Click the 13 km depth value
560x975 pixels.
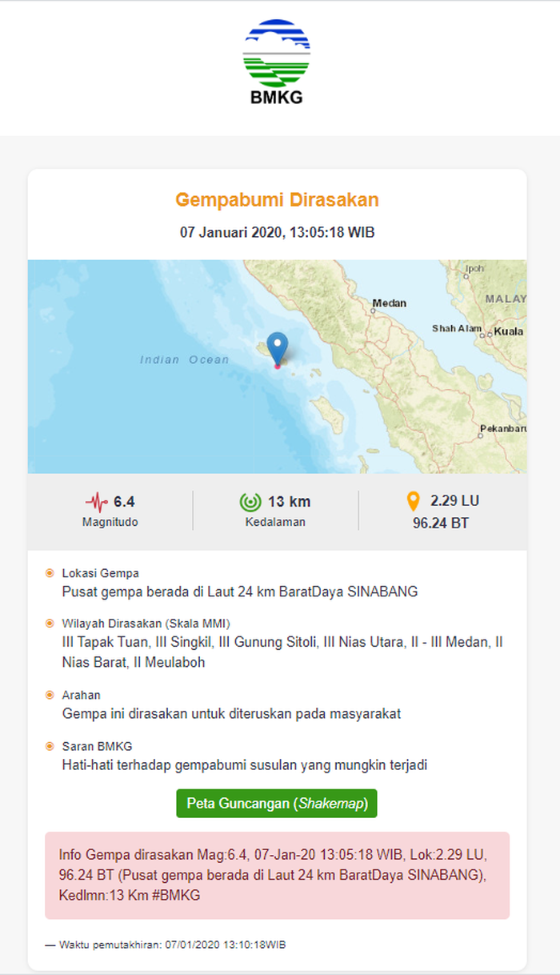point(289,502)
